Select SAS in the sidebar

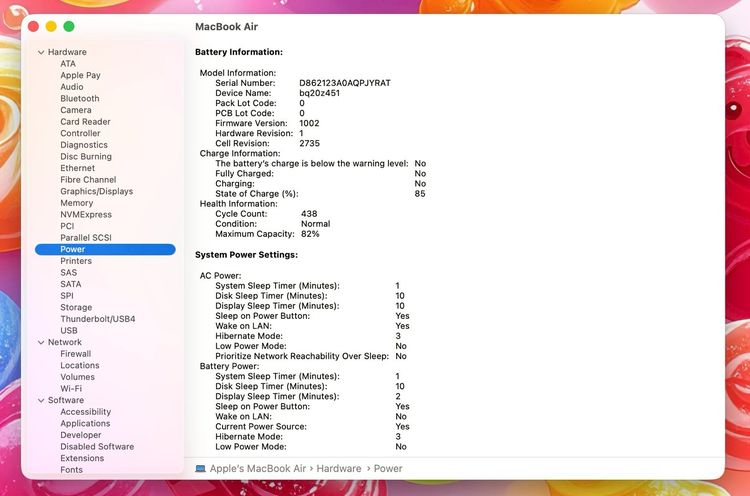click(68, 272)
